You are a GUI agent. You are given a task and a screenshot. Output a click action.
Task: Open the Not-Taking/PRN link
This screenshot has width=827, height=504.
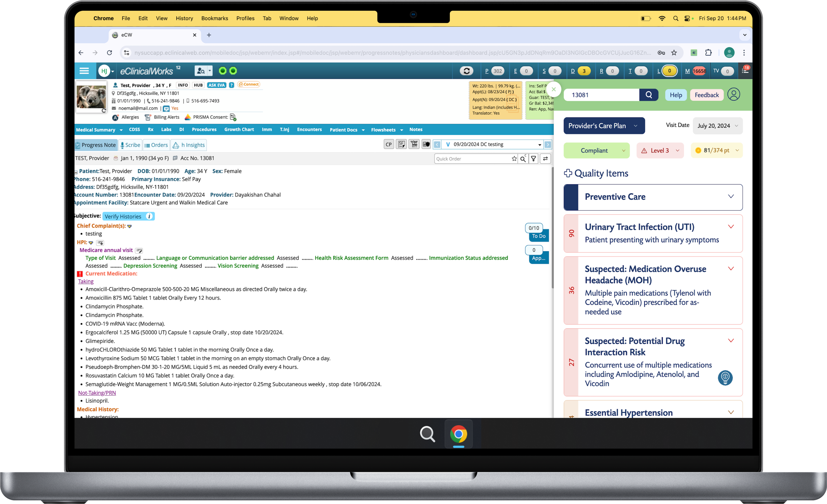click(97, 393)
